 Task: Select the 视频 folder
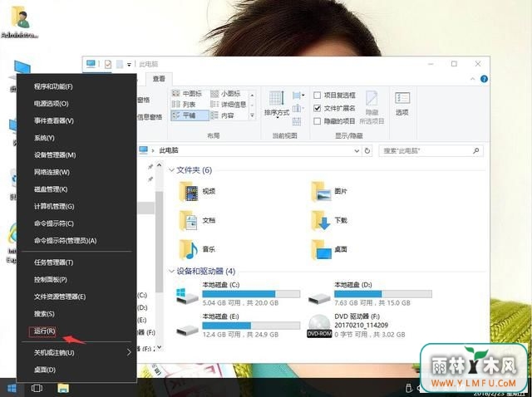tap(197, 191)
